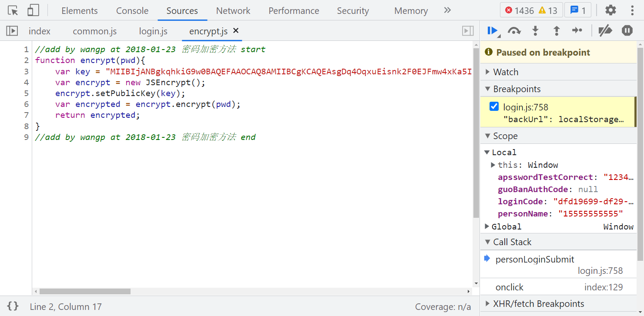Toggle device toolbar emulation

33,10
